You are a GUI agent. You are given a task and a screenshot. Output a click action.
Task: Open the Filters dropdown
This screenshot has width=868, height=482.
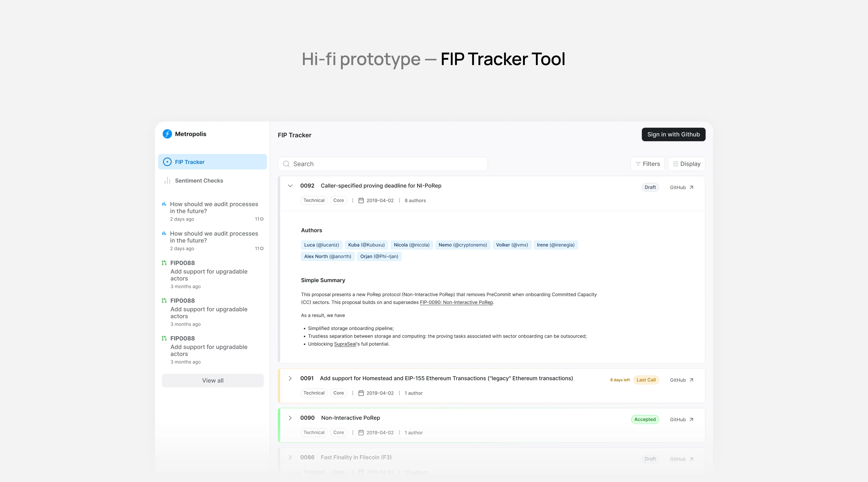click(x=647, y=164)
